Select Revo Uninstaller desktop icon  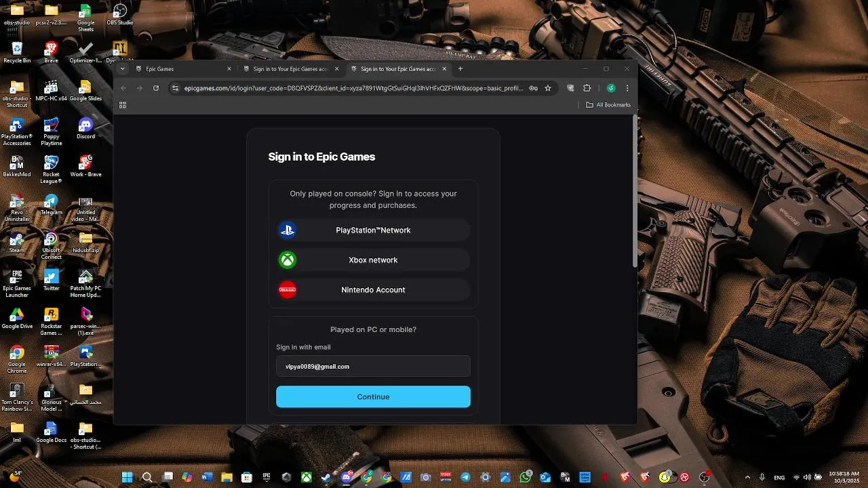[x=17, y=207]
